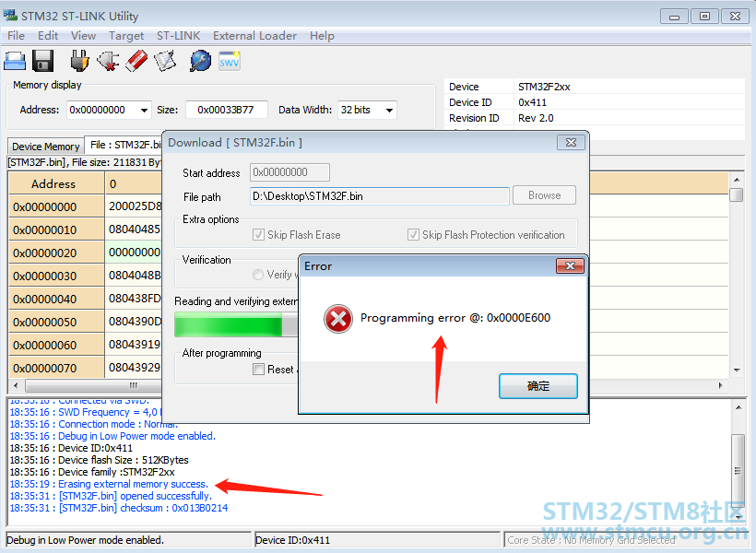Click the Address column header

(x=56, y=183)
